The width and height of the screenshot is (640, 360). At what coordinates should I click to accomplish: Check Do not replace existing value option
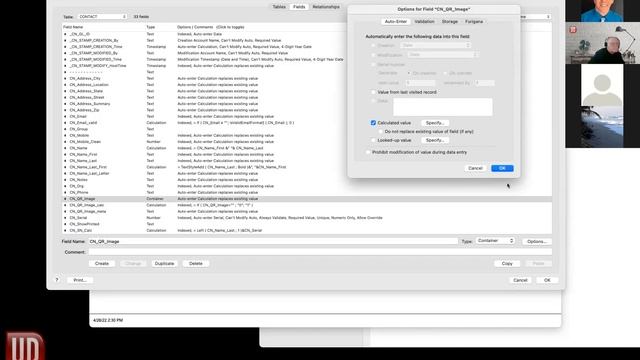click(380, 132)
